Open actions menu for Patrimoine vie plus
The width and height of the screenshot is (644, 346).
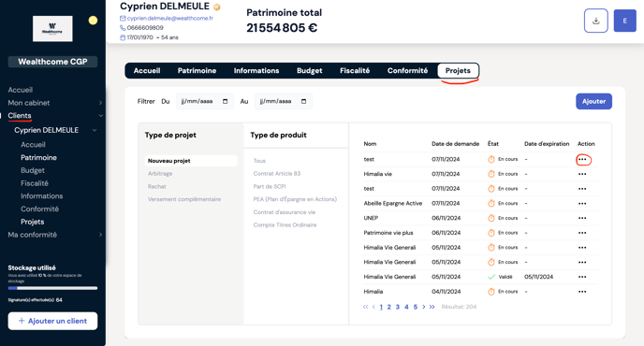point(582,233)
